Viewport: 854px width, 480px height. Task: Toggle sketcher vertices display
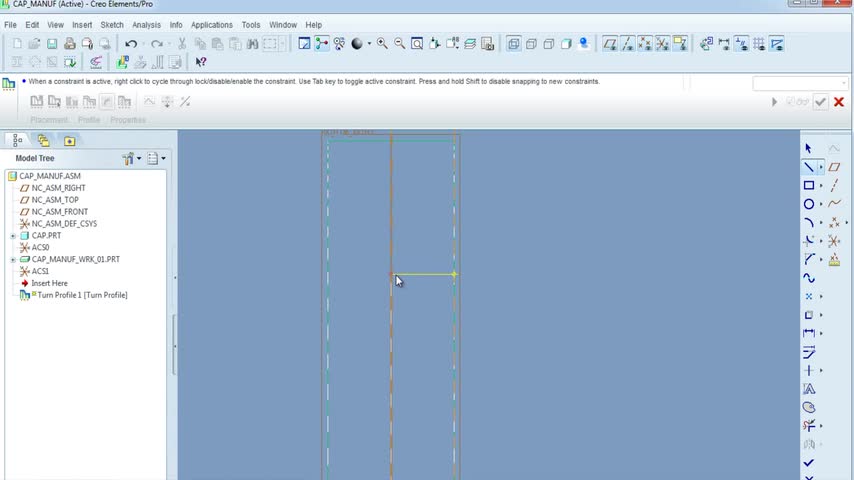coord(777,44)
